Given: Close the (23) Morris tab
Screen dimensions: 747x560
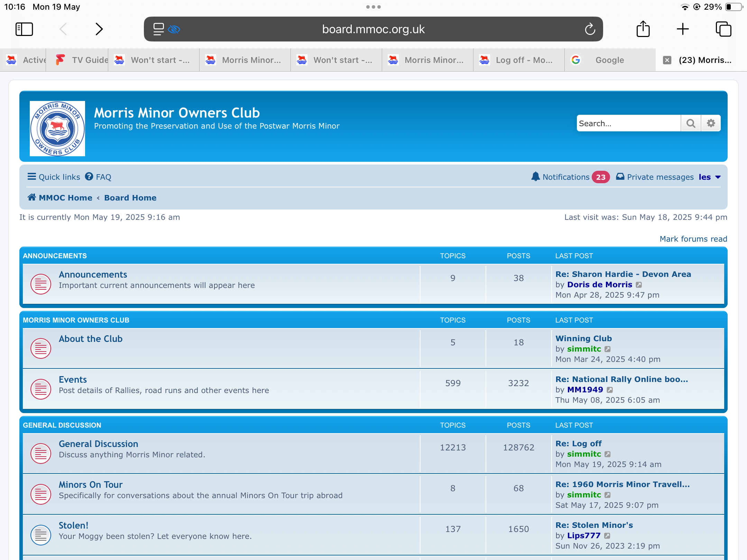Looking at the screenshot, I should pos(667,60).
